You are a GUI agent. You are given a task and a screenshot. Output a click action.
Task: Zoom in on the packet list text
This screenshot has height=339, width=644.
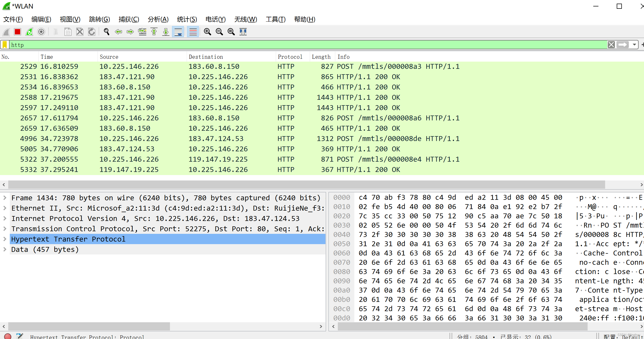coord(207,32)
